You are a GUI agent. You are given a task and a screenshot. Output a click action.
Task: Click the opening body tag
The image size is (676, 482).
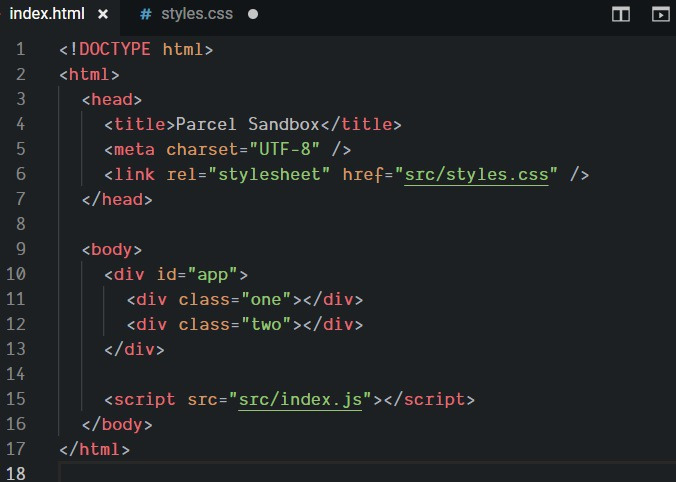point(112,250)
